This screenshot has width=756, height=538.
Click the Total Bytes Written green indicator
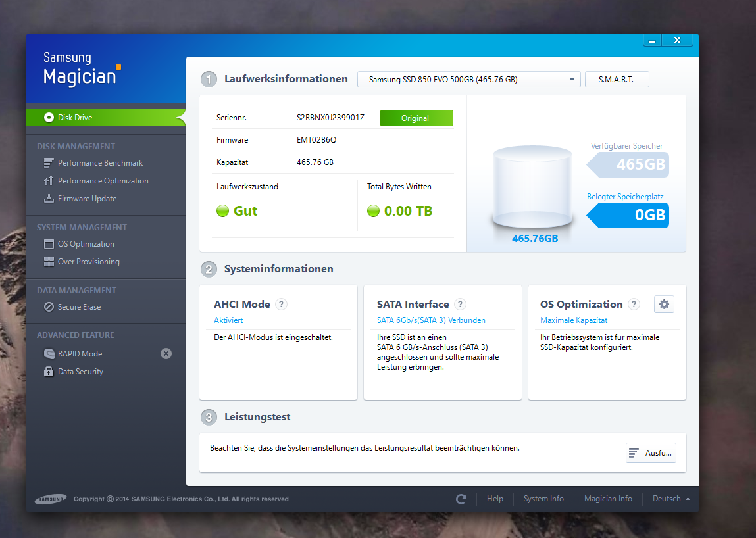coord(373,210)
